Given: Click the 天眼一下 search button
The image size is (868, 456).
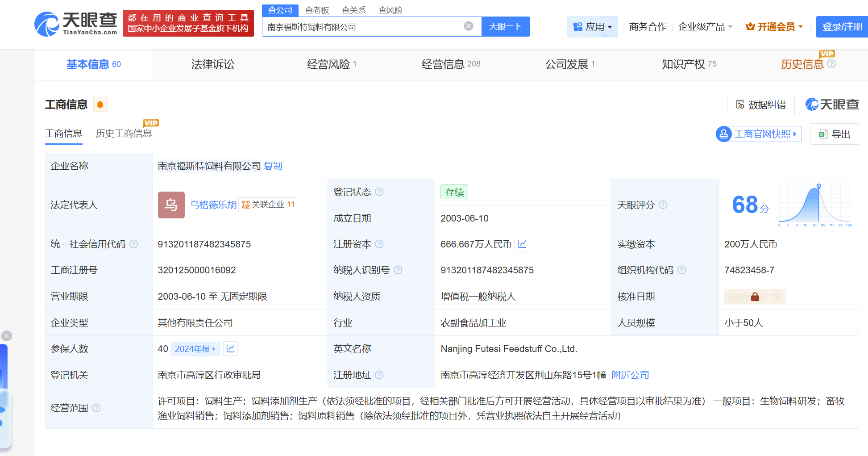Looking at the screenshot, I should click(x=505, y=27).
